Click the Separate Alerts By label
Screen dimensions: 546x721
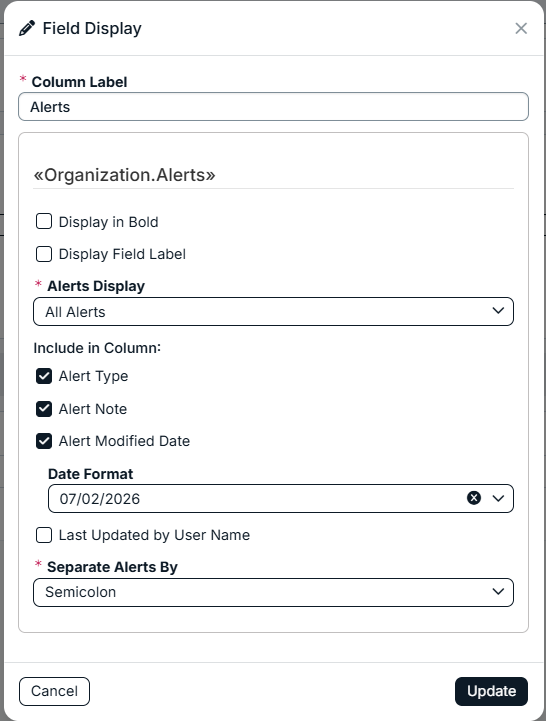pyautogui.click(x=112, y=567)
